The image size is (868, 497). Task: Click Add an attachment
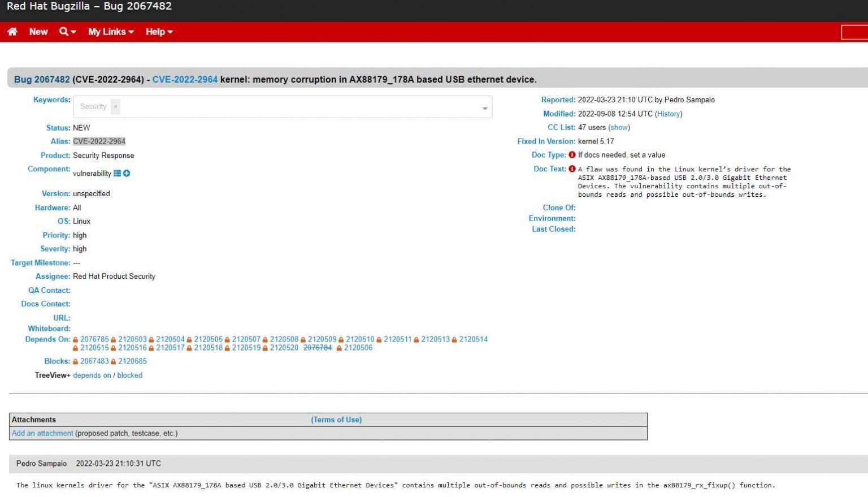click(x=42, y=433)
